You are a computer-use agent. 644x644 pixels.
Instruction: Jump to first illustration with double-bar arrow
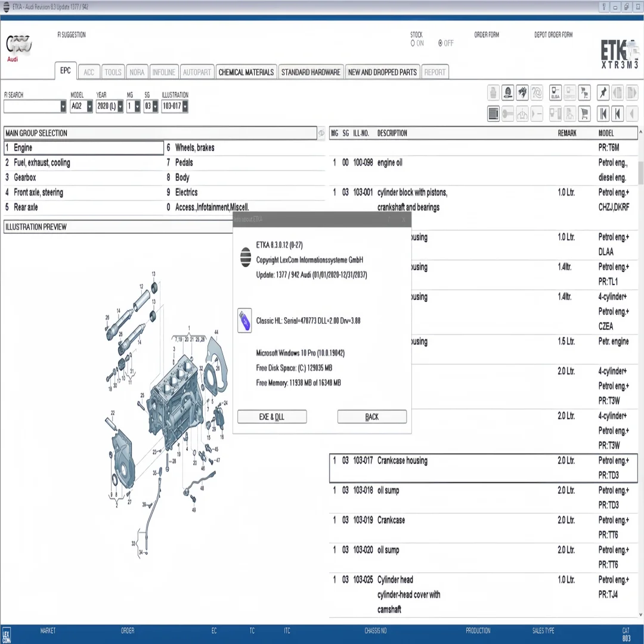point(603,113)
